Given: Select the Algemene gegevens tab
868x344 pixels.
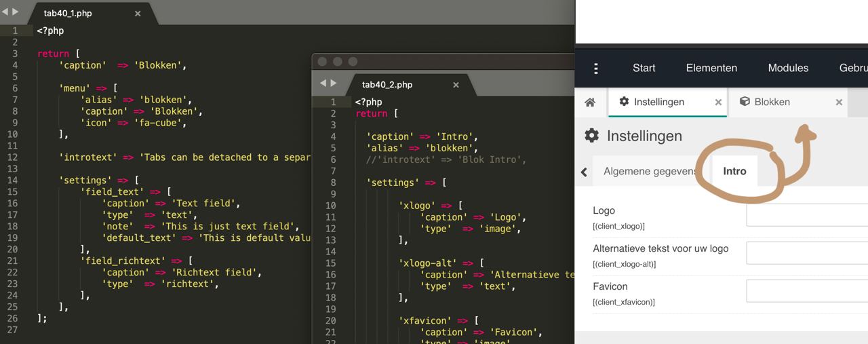Looking at the screenshot, I should click(x=650, y=171).
